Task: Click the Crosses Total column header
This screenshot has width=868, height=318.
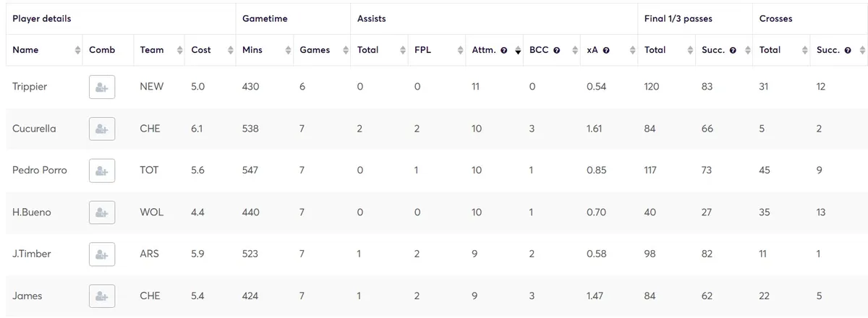Action: (x=770, y=50)
